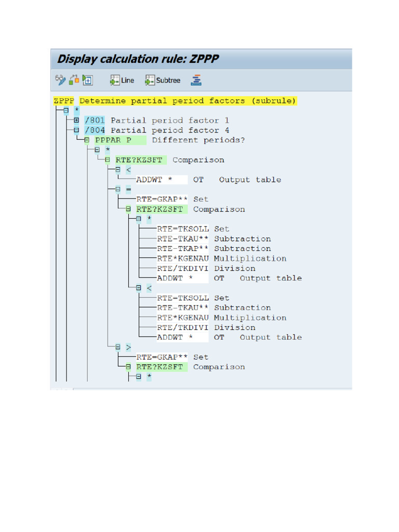Click the blue-and-orange stacked lines toolbar icon
This screenshot has height=532, width=399.
[196, 81]
